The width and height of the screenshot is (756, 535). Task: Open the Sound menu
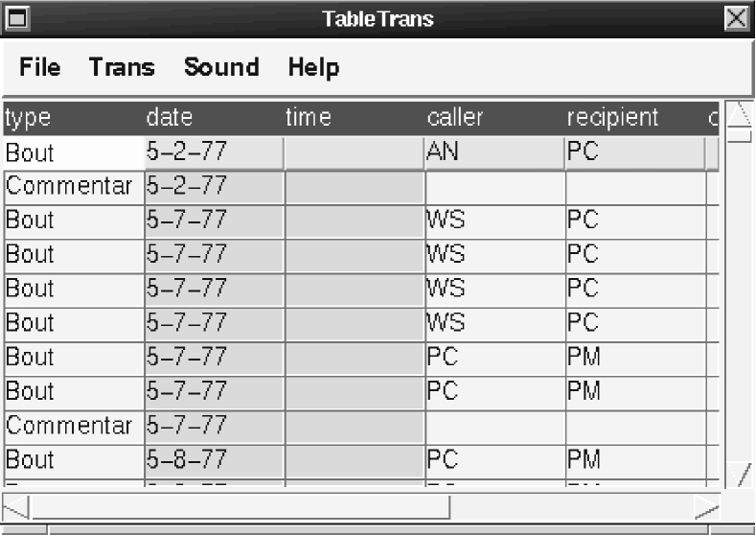pos(221,67)
